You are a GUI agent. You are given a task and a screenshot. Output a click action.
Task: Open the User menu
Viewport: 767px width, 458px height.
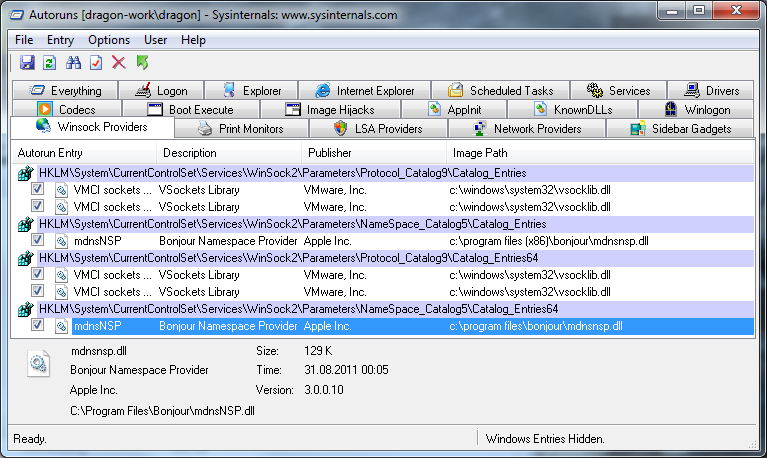156,40
